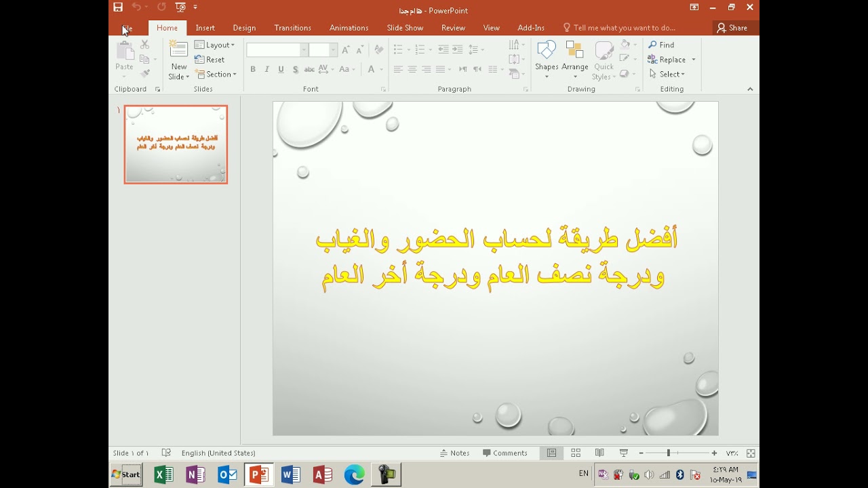Screen dimensions: 868x488
Task: Click the Redo icon in Quick Access Toolbar
Action: [161, 7]
